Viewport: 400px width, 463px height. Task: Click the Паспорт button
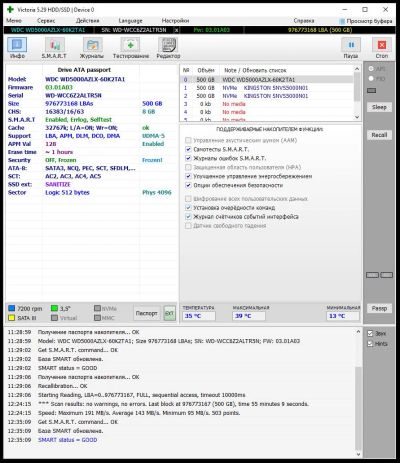tap(146, 313)
